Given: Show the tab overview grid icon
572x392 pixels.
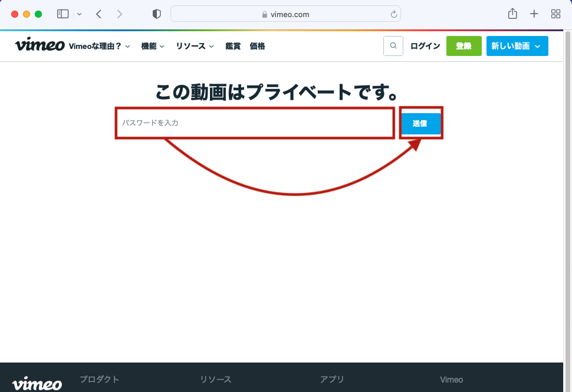Looking at the screenshot, I should click(x=555, y=14).
